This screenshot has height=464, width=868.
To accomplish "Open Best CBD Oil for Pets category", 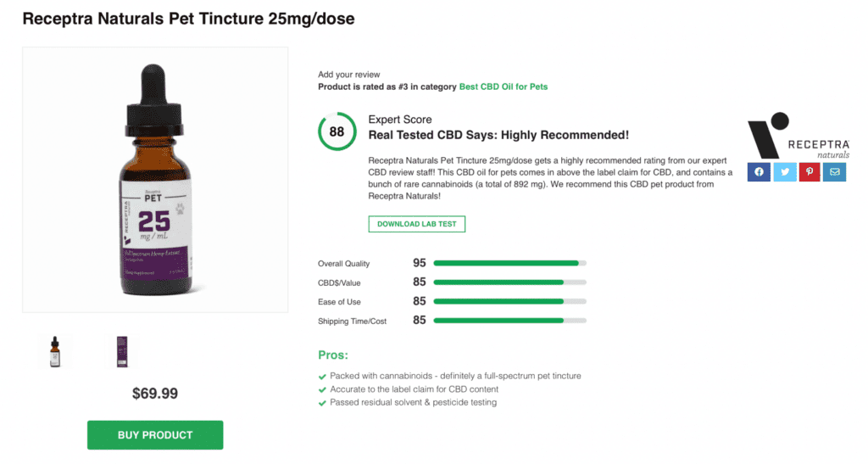I will pyautogui.click(x=504, y=87).
